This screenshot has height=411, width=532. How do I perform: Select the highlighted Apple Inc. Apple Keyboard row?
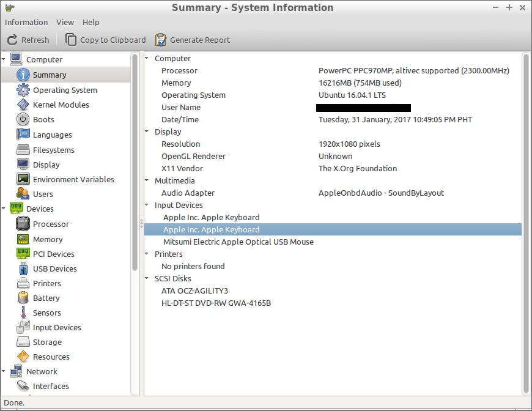click(333, 229)
